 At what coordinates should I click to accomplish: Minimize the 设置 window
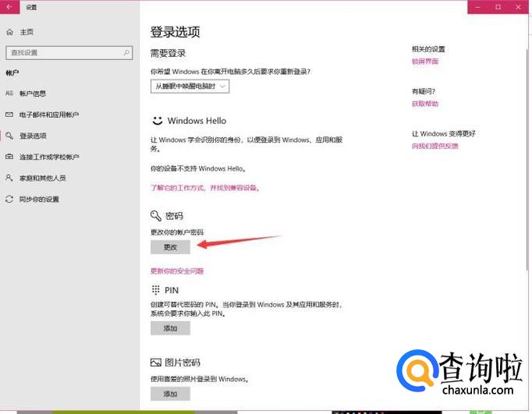(x=477, y=7)
